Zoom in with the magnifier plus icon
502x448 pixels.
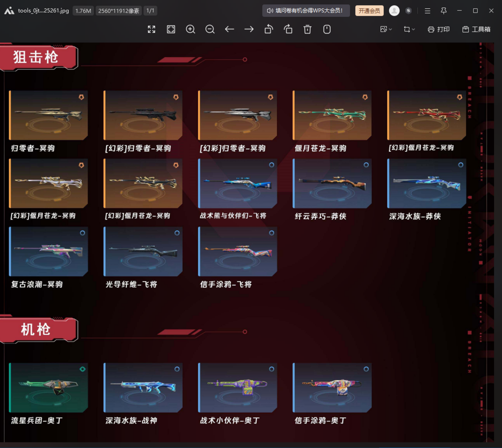click(191, 29)
